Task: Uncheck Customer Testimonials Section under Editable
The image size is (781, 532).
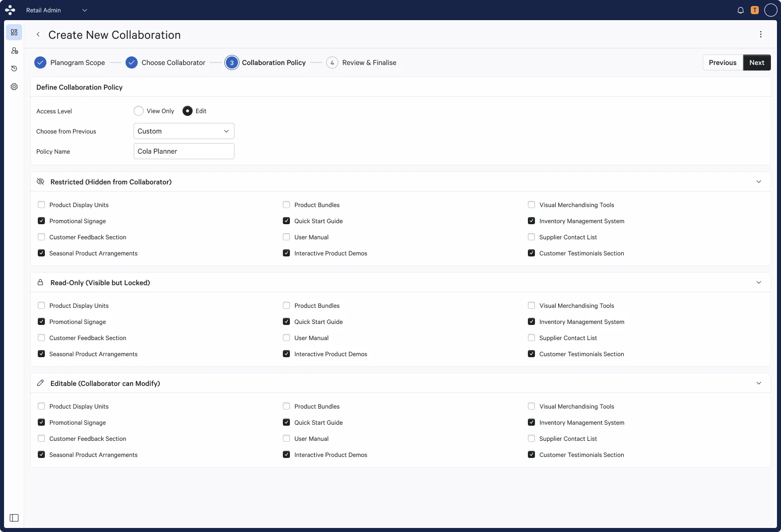Action: (x=531, y=454)
